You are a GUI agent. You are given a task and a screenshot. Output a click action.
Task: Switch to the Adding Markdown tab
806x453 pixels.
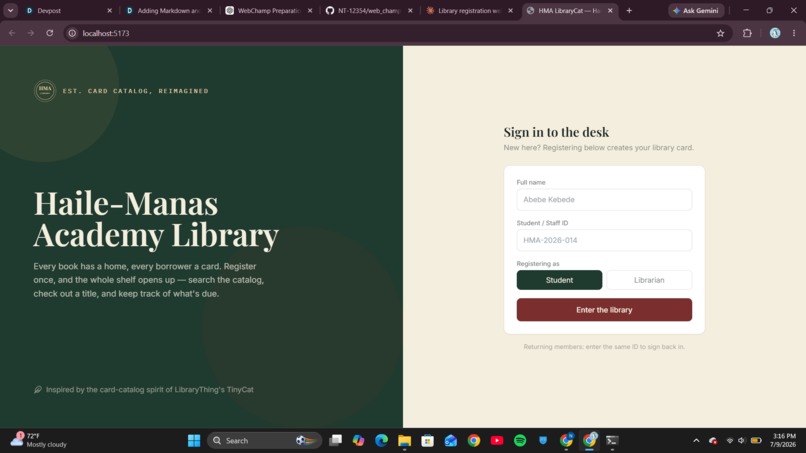[168, 10]
